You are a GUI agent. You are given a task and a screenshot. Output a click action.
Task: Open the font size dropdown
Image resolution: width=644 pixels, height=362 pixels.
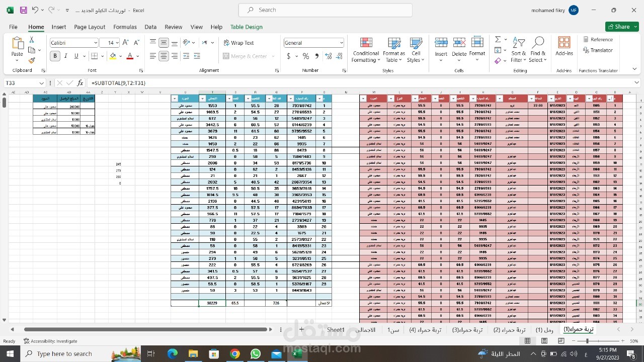(117, 43)
